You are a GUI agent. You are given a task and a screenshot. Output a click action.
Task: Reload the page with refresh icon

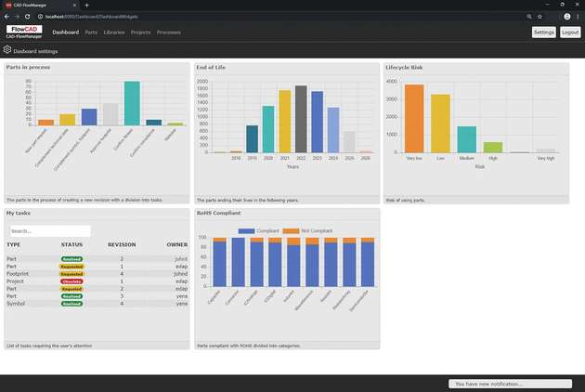[28, 17]
